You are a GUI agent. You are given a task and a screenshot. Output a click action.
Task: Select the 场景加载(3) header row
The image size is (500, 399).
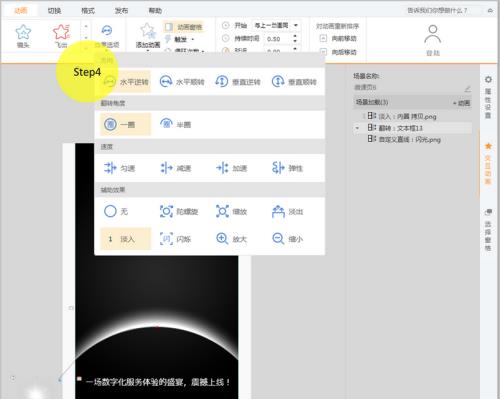[x=412, y=102]
